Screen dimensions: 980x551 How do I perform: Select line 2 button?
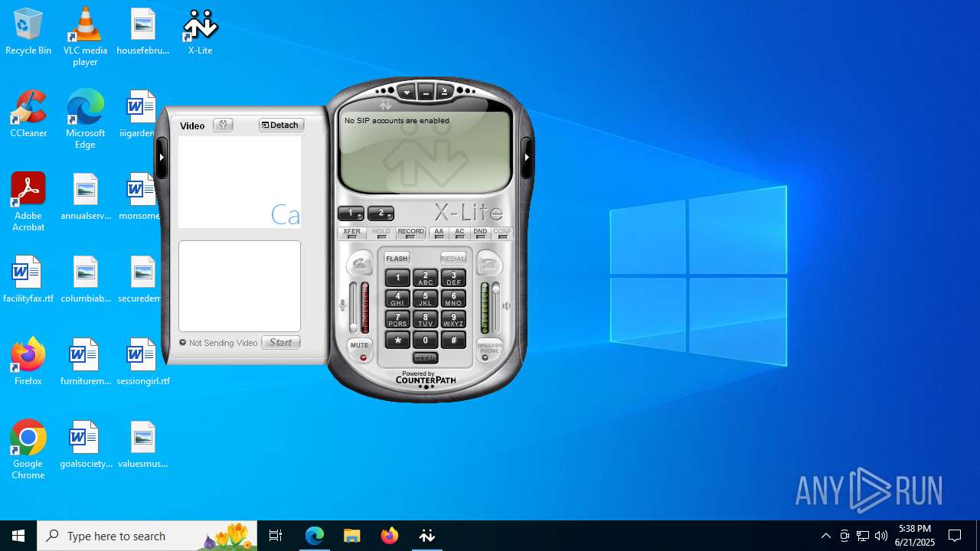(381, 214)
